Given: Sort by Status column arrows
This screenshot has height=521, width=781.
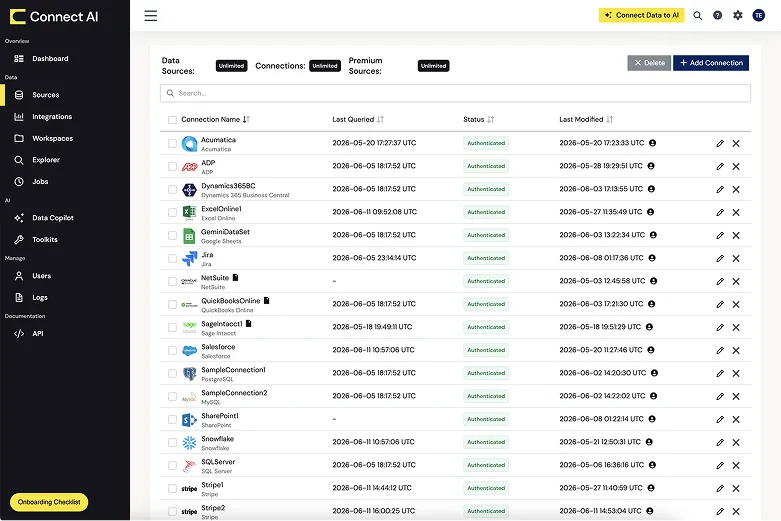Looking at the screenshot, I should pyautogui.click(x=491, y=120).
